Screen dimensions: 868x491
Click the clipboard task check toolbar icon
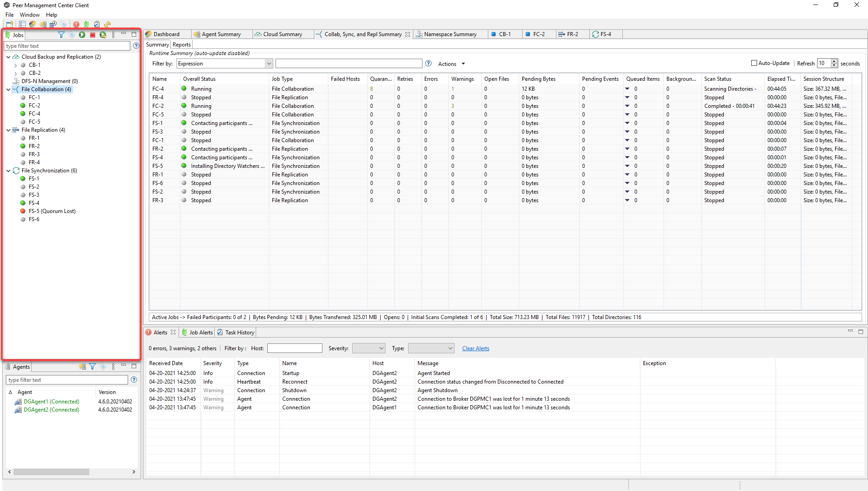97,24
